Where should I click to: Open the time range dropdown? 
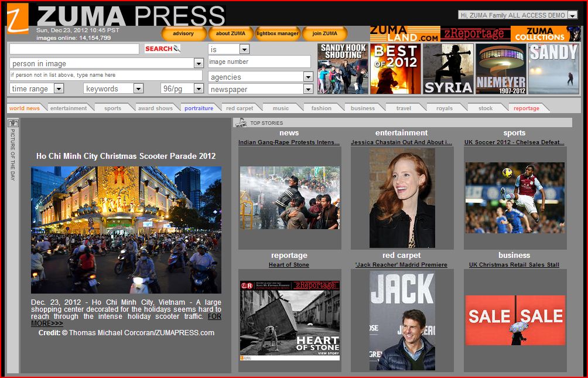pos(59,88)
